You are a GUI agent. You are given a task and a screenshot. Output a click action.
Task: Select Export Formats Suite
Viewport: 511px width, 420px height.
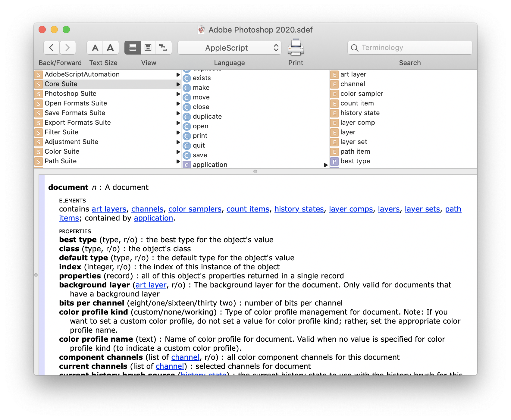click(x=108, y=123)
